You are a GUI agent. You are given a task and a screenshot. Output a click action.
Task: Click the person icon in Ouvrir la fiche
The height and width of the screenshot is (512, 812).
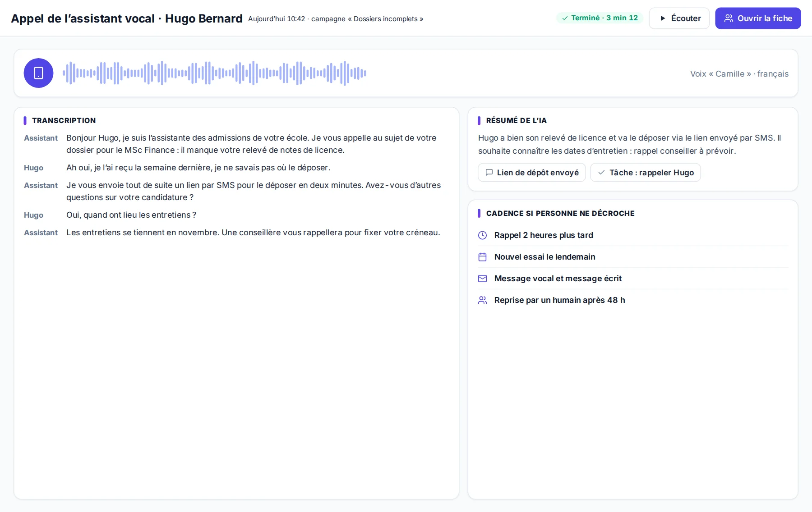[x=729, y=18]
